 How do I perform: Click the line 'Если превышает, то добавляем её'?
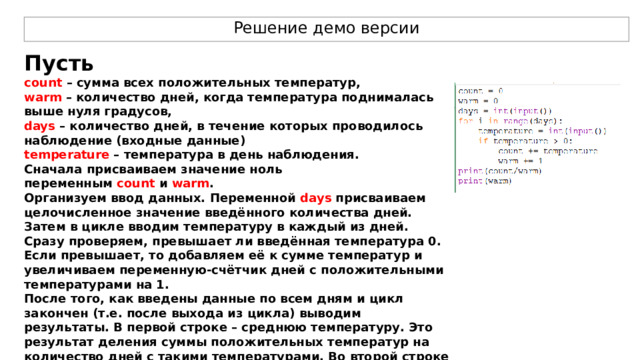tap(223, 256)
